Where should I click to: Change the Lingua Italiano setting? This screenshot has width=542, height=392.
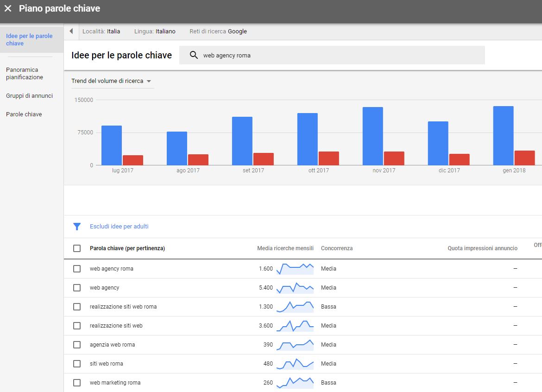pyautogui.click(x=155, y=31)
